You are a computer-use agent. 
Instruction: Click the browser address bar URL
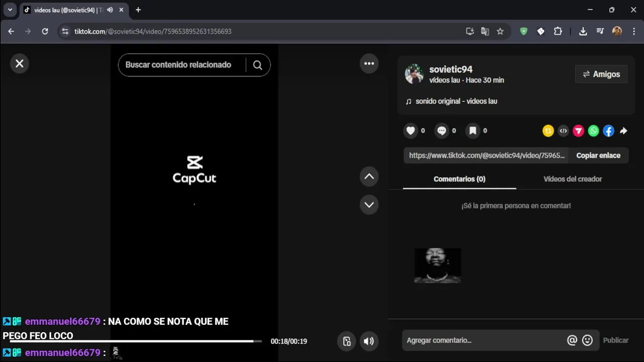click(x=153, y=31)
